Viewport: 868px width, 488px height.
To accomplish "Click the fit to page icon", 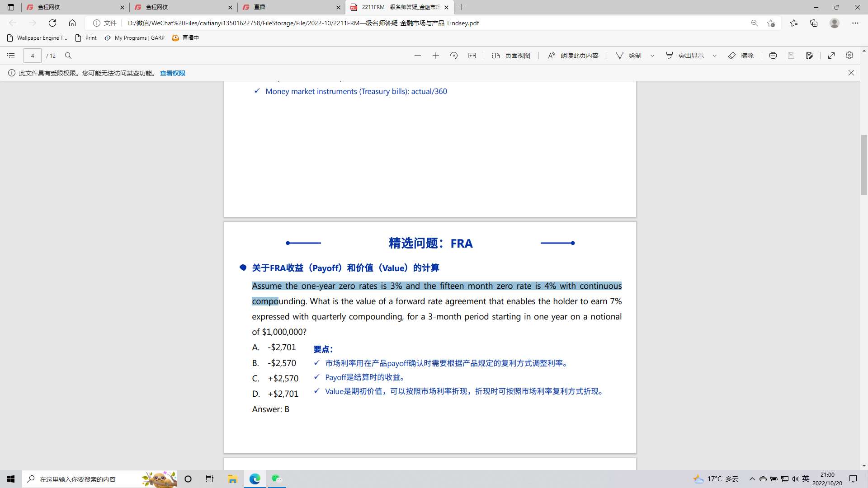I will tap(472, 56).
